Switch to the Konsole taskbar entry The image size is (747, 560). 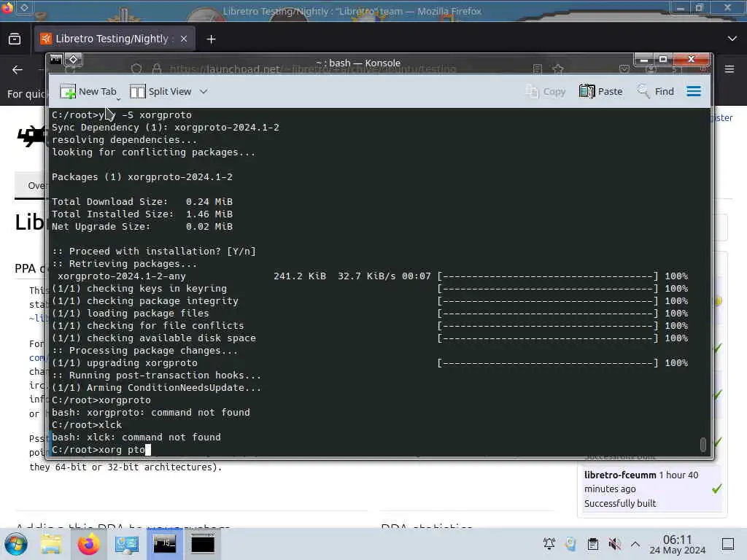pyautogui.click(x=164, y=544)
